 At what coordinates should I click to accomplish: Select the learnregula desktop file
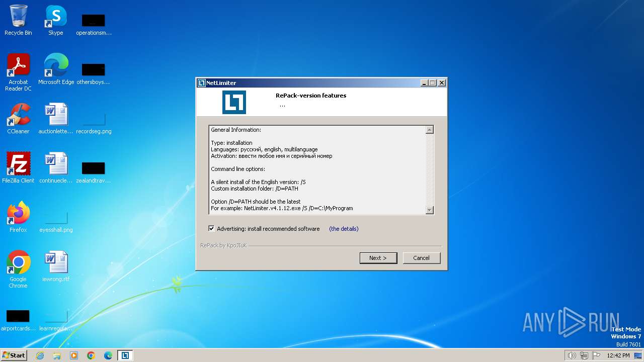56,320
